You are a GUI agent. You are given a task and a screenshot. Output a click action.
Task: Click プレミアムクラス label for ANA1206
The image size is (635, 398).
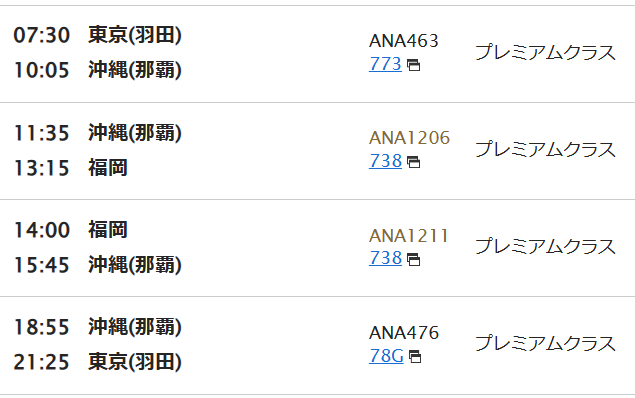coord(545,149)
